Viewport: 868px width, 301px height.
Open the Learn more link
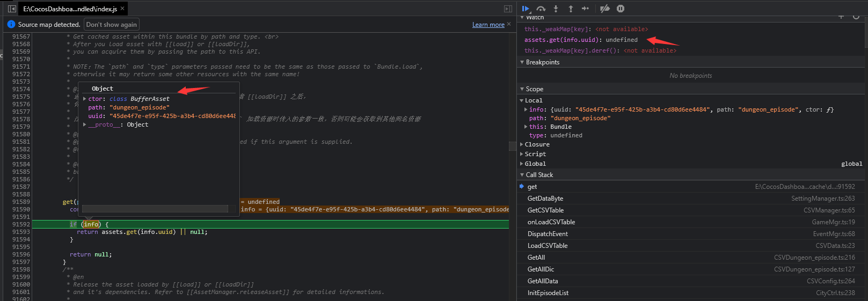(488, 25)
